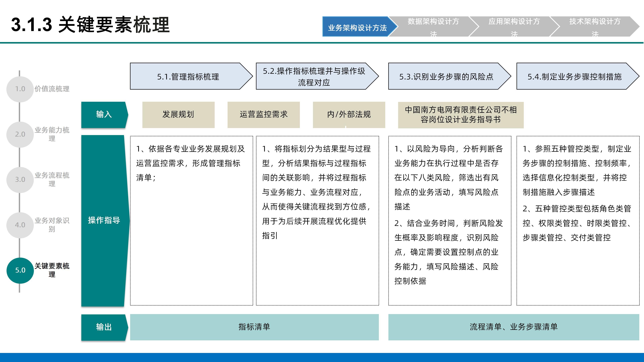Click the 价值流梳理 label
Viewport: 644px width, 362px height.
(52, 89)
